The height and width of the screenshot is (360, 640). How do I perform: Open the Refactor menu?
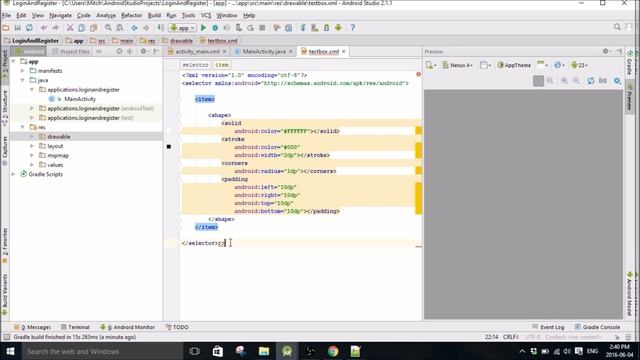(131, 16)
